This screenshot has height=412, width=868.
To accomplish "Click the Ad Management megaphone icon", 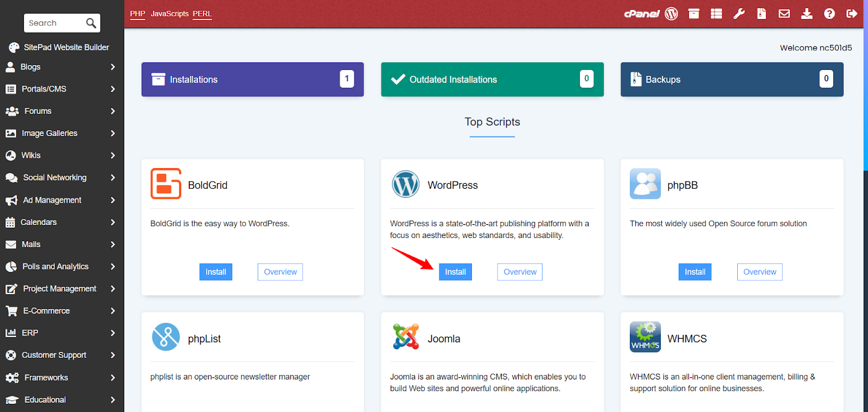I will pyautogui.click(x=11, y=200).
